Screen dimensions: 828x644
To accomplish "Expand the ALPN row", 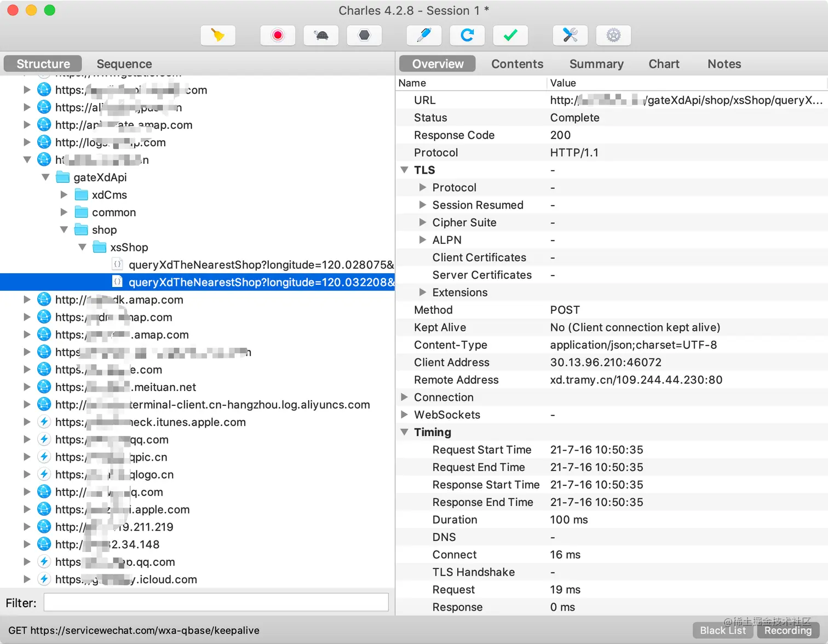I will (423, 240).
